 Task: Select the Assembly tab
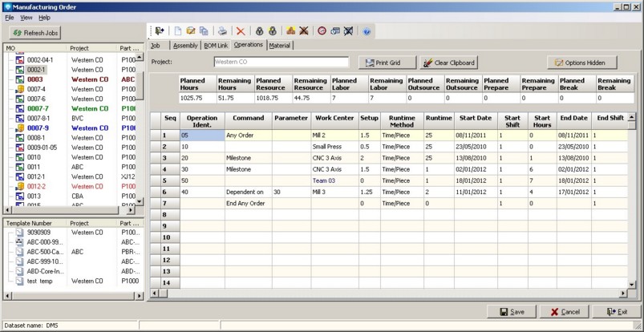[x=185, y=46]
